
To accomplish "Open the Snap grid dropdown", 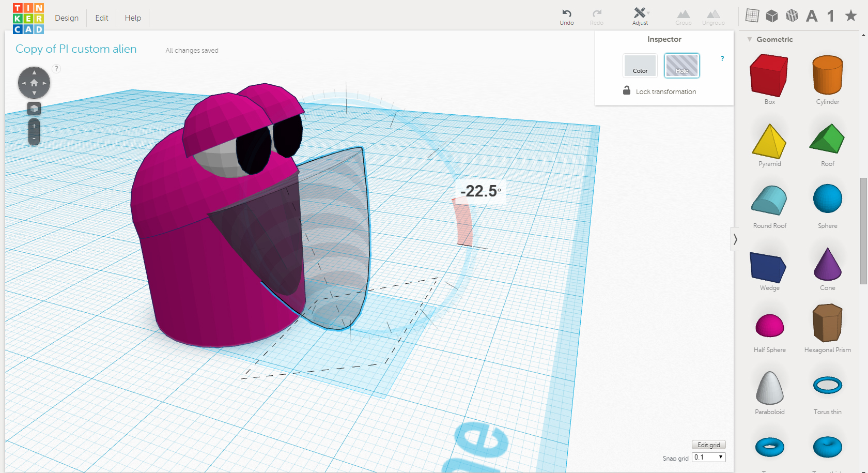I will point(709,457).
